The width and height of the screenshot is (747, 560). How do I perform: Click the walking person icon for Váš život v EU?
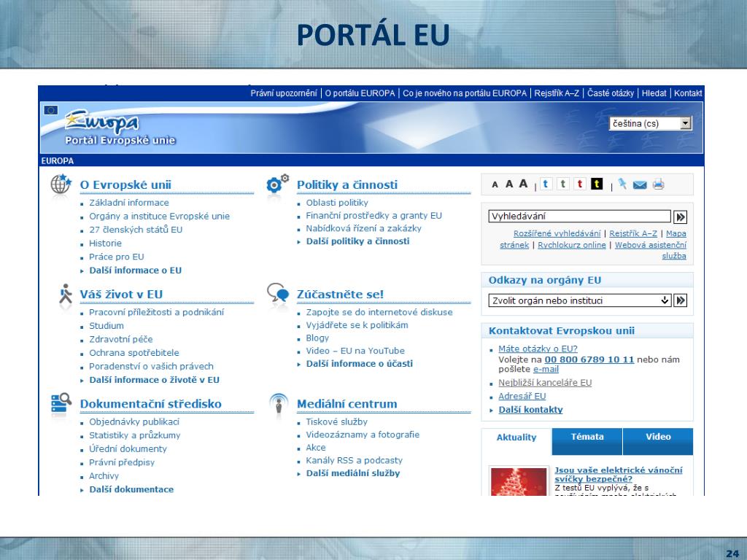(66, 294)
